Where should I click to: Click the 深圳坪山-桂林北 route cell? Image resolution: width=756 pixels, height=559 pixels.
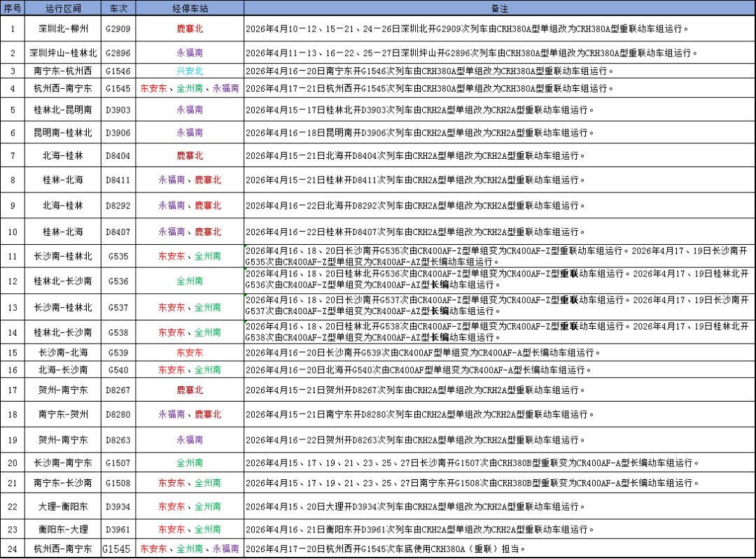coord(63,52)
